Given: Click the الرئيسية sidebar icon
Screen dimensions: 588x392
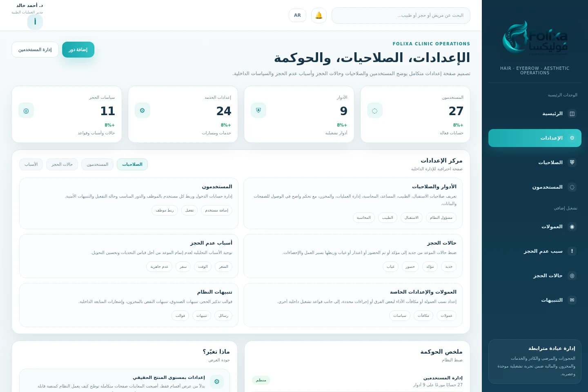Looking at the screenshot, I should 572,114.
